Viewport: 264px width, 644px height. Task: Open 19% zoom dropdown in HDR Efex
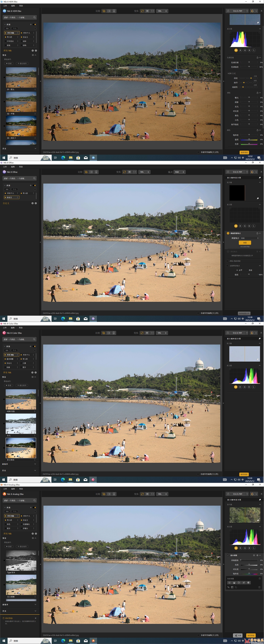[x=162, y=11]
